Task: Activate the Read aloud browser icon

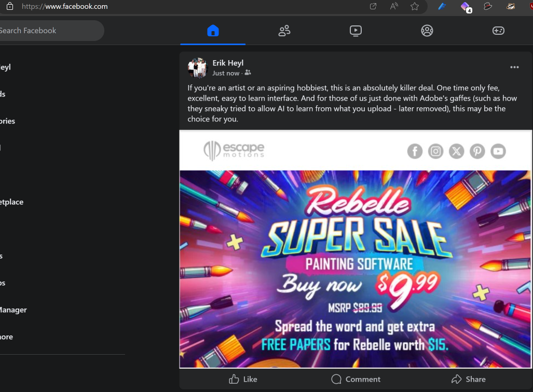Action: (x=394, y=6)
